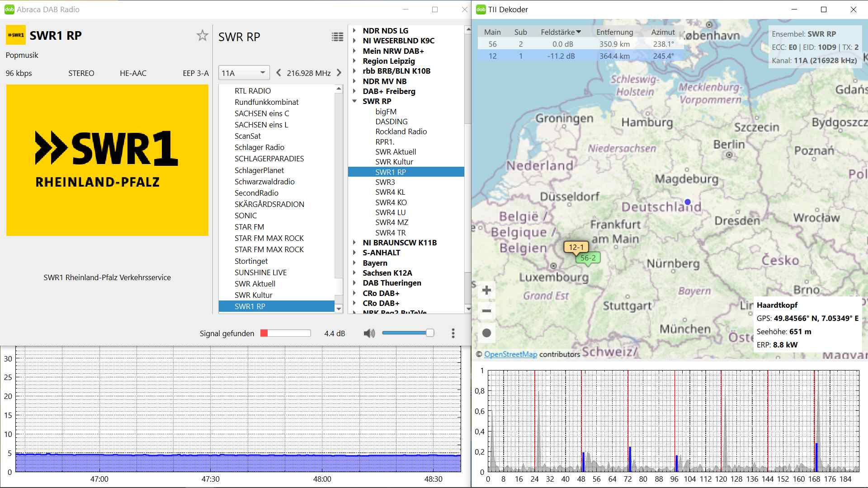The image size is (868, 488).
Task: Open the three-dot options menu
Action: (x=453, y=333)
